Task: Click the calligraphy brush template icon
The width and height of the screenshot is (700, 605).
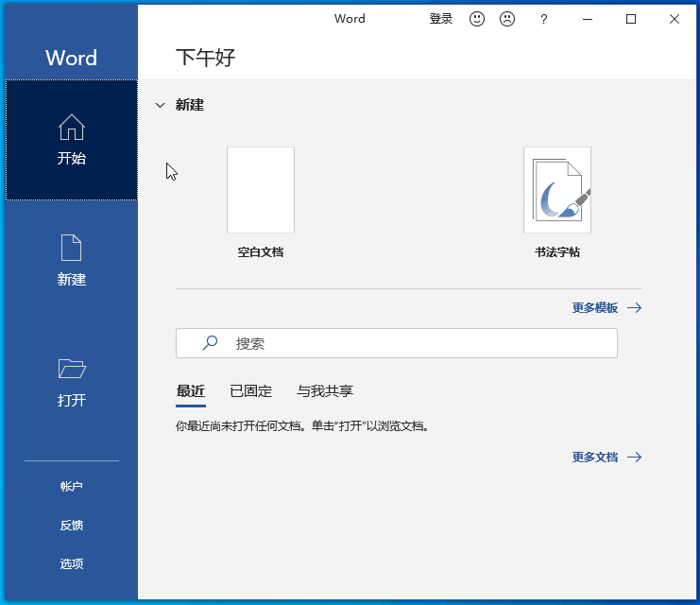Action: coord(557,190)
